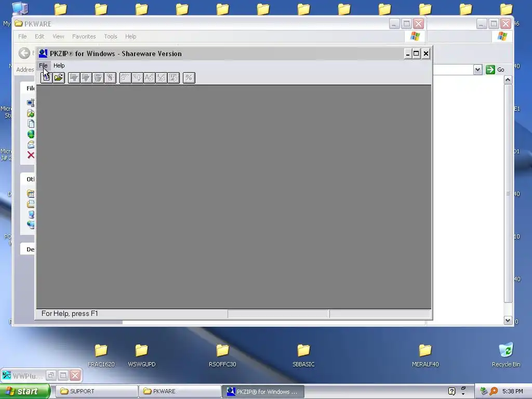The width and height of the screenshot is (532, 399).
Task: Maximize the PKZIP for Windows window
Action: click(x=416, y=54)
